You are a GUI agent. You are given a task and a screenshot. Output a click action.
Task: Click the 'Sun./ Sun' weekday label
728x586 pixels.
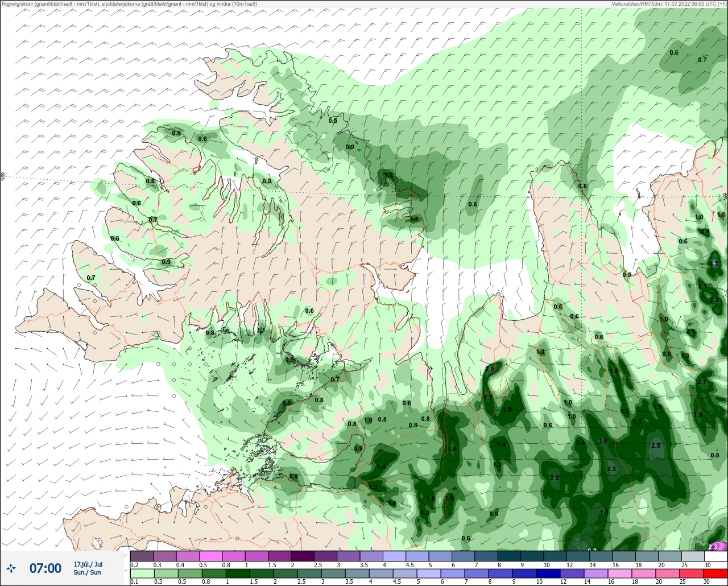(x=87, y=572)
